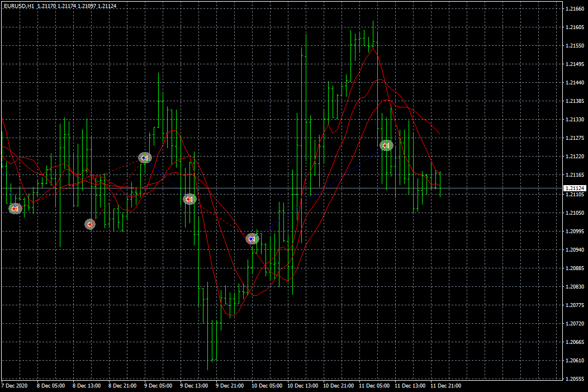Click the 1.20940 price scale label
588x392 pixels.
(575, 249)
